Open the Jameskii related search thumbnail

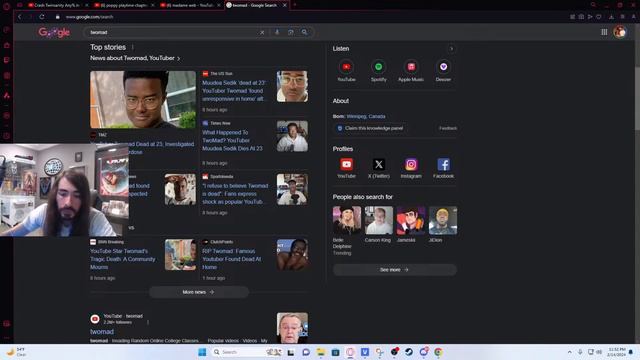pyautogui.click(x=411, y=220)
